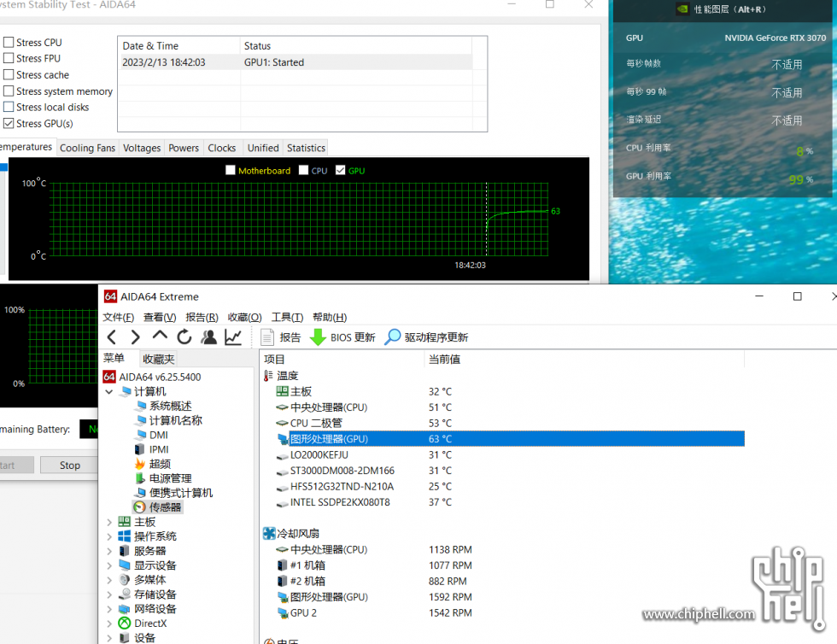This screenshot has width=837, height=644.
Task: Collapse the 计算机 tree node
Action: (x=109, y=391)
